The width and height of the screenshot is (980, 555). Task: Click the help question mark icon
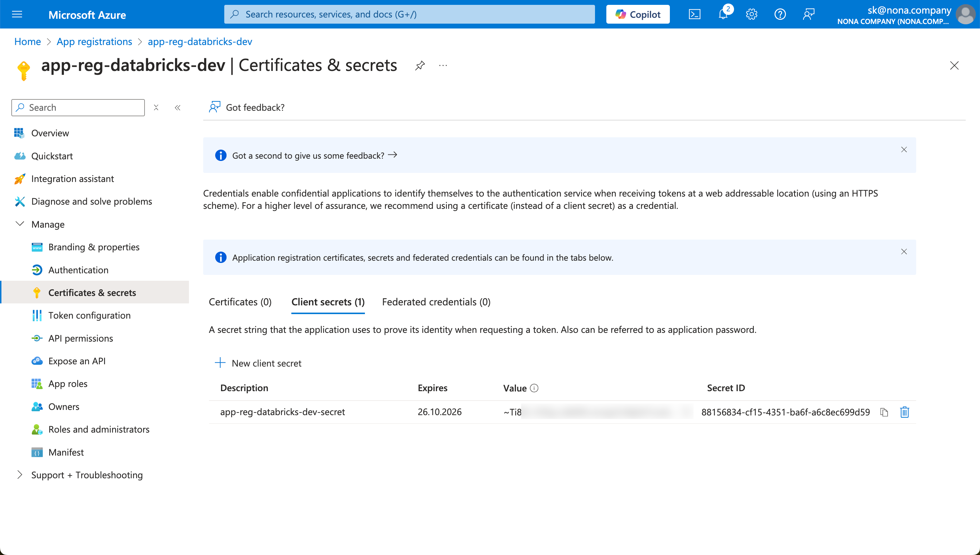(x=780, y=15)
